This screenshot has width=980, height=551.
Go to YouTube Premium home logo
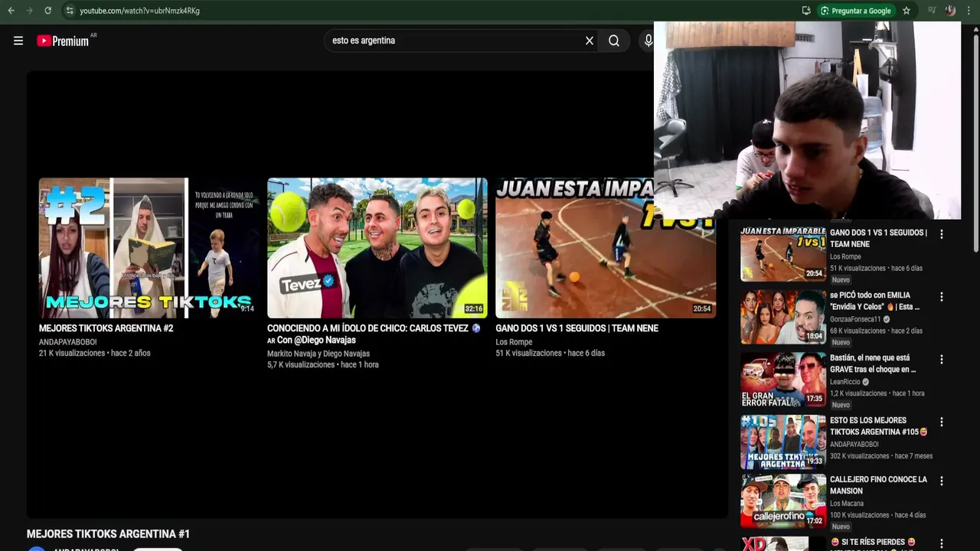click(63, 41)
